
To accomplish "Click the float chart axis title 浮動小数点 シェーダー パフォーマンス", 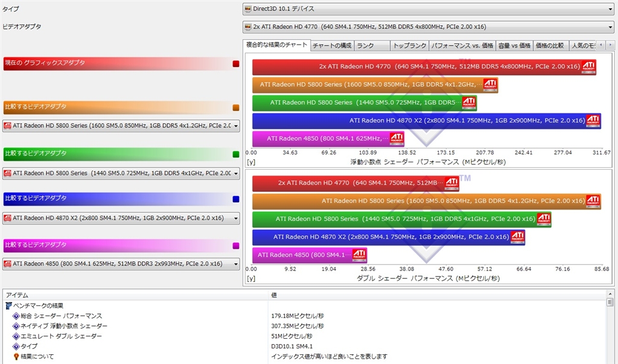I will pyautogui.click(x=428, y=162).
